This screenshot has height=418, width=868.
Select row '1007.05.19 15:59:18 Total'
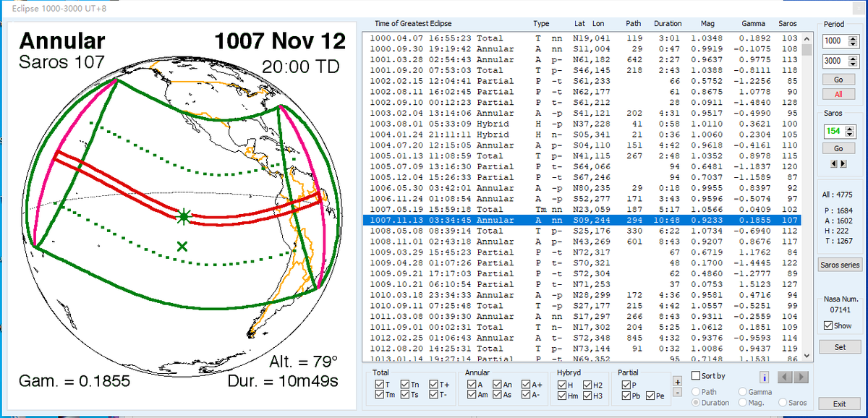[x=581, y=210]
